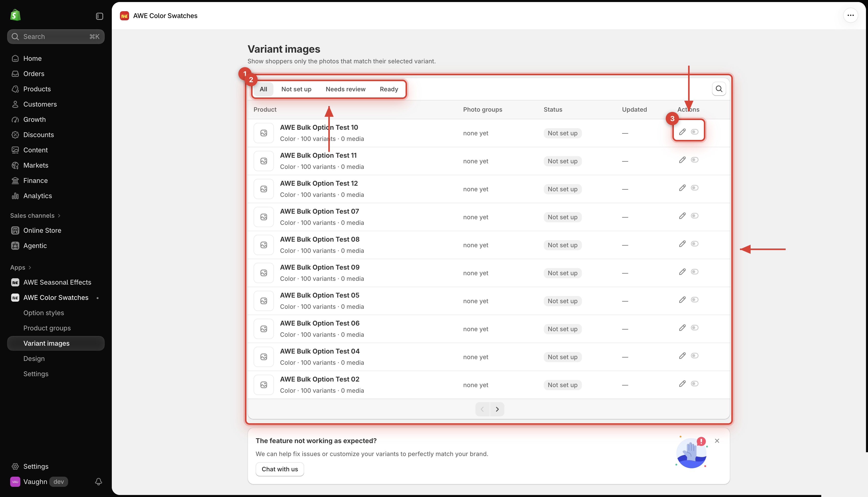Click the AWE Color Swatches header icon

click(x=125, y=16)
